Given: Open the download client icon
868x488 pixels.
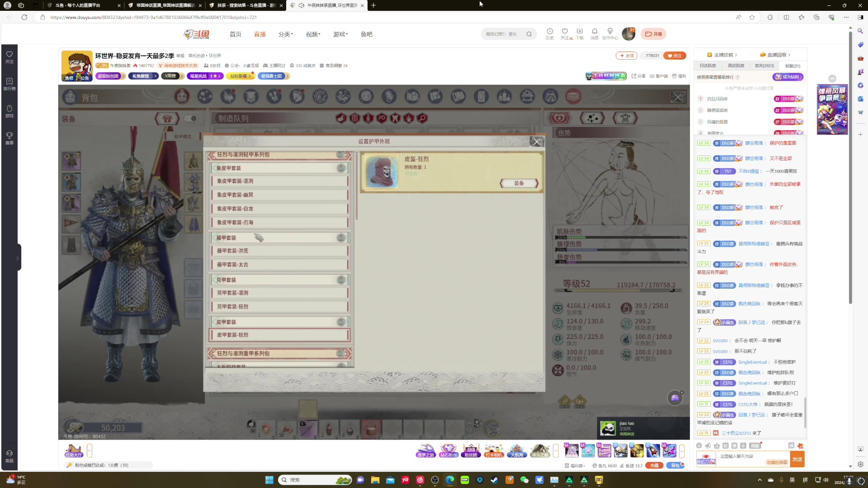Looking at the screenshot, I should [x=580, y=32].
